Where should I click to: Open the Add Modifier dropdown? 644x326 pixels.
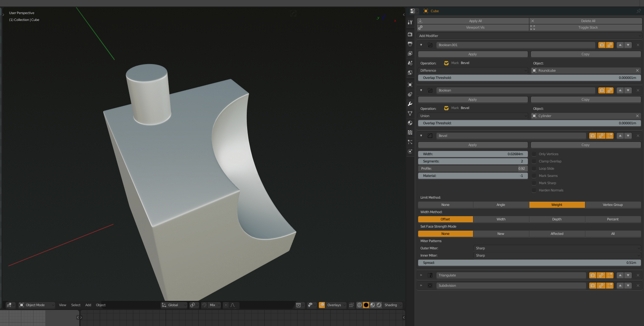tap(529, 36)
